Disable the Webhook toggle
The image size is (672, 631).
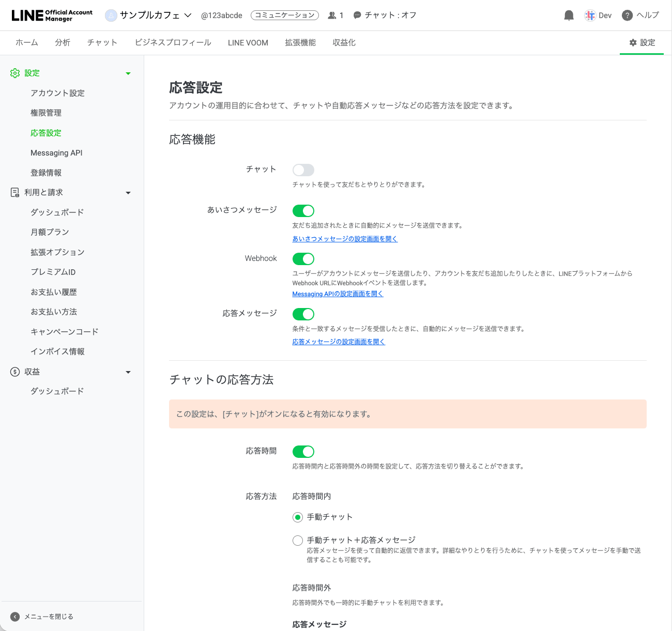tap(303, 259)
